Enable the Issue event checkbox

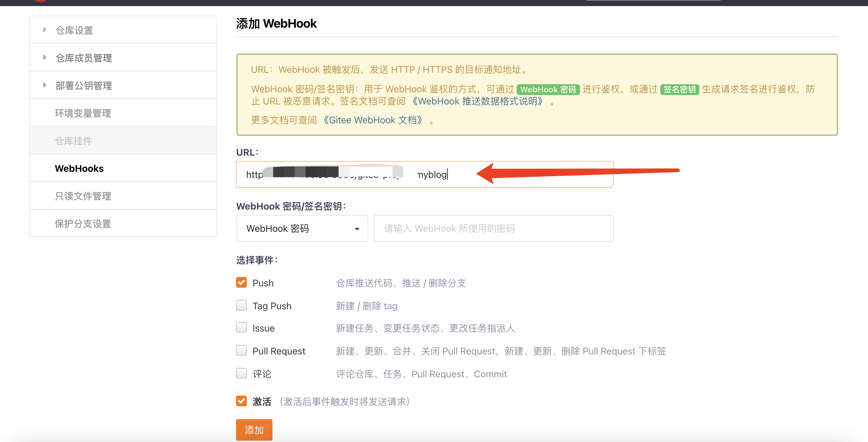[241, 327]
